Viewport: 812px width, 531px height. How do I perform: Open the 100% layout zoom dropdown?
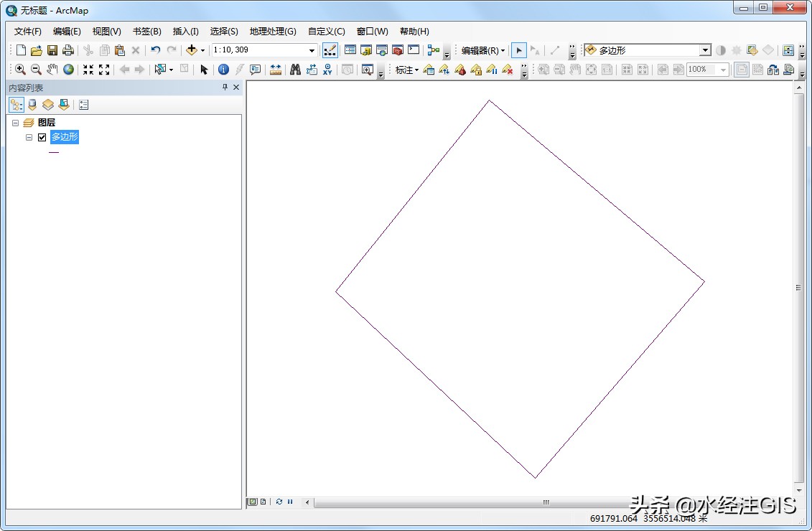tap(723, 70)
